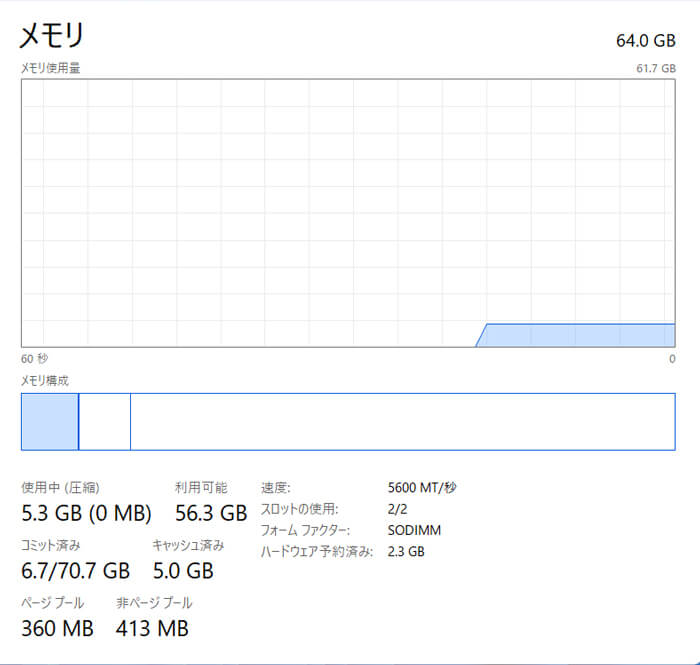
Task: Select the 2/2 slots used value
Action: pos(397,509)
